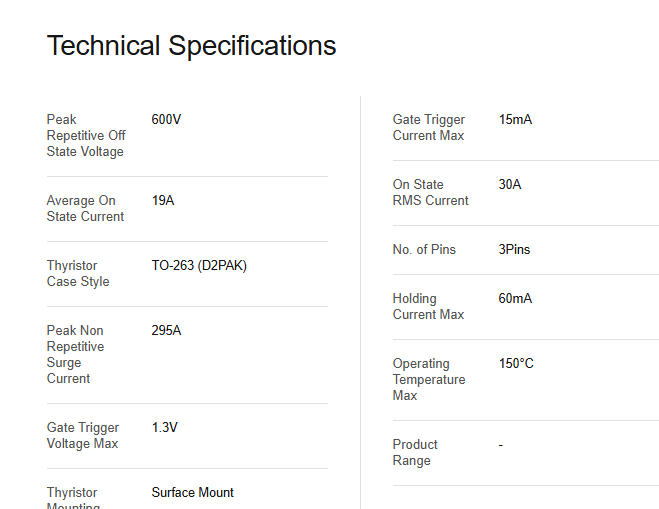Click the Peak Non Repetitive Surge Current label
This screenshot has width=659, height=509.
[x=75, y=354]
